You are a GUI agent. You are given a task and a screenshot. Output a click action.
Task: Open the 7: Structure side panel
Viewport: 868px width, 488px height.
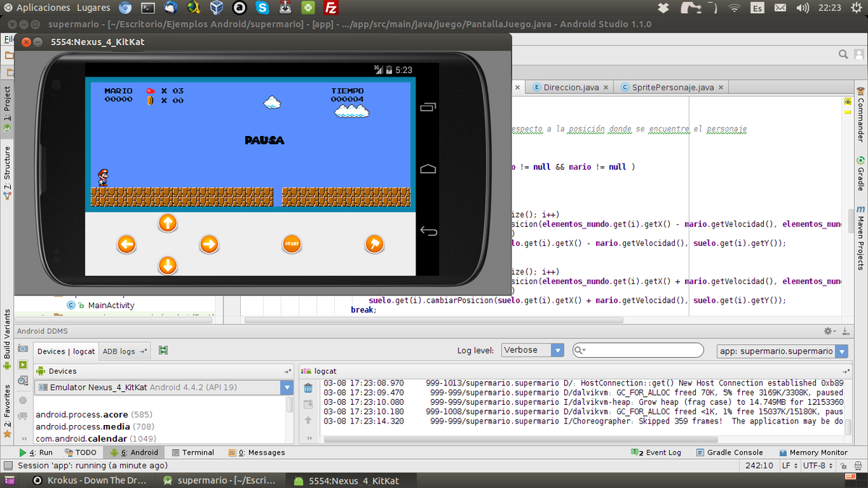[x=7, y=172]
